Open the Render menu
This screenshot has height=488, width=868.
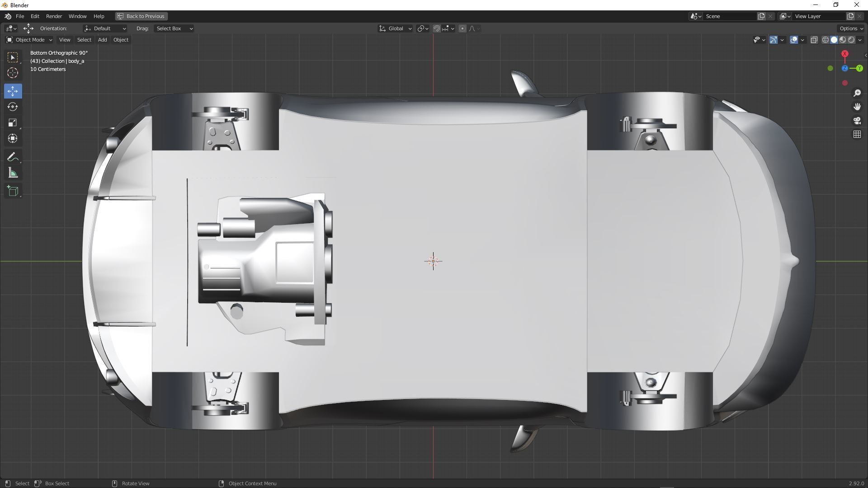click(x=54, y=16)
